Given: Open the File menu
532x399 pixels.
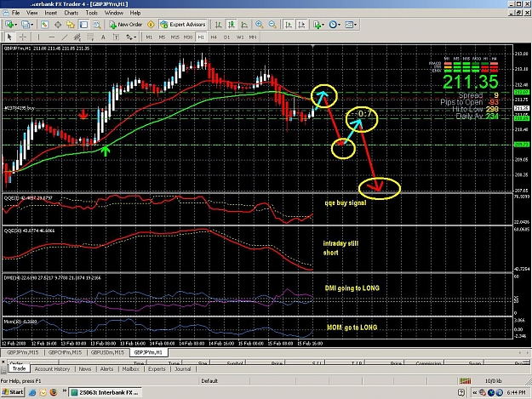Looking at the screenshot, I should tap(15, 13).
